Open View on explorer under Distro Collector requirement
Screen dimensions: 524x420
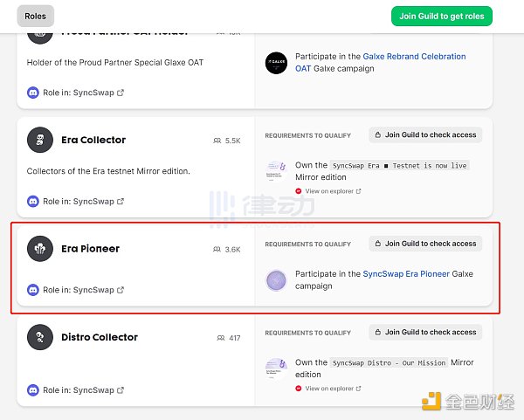coord(328,389)
